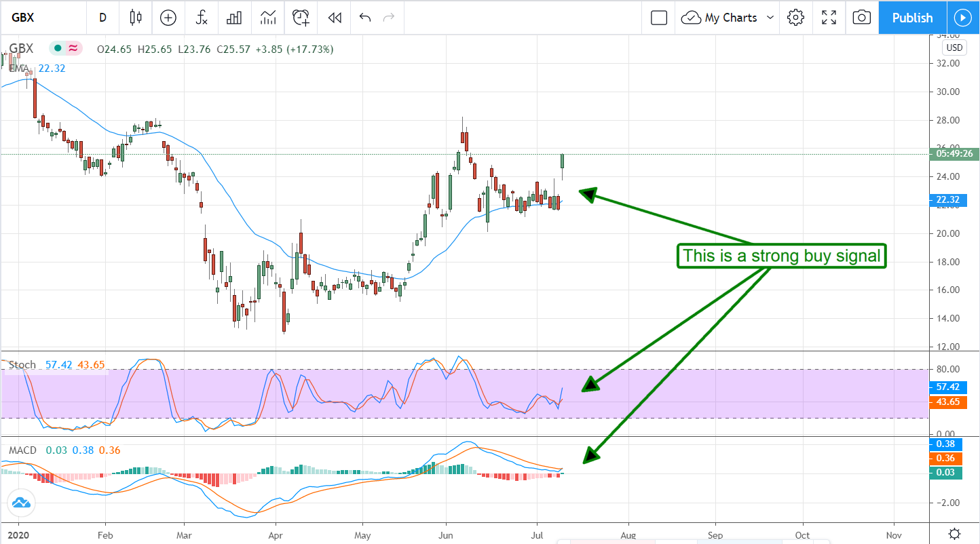This screenshot has width=980, height=544.
Task: Click the undo arrow in toolbar
Action: 365,18
